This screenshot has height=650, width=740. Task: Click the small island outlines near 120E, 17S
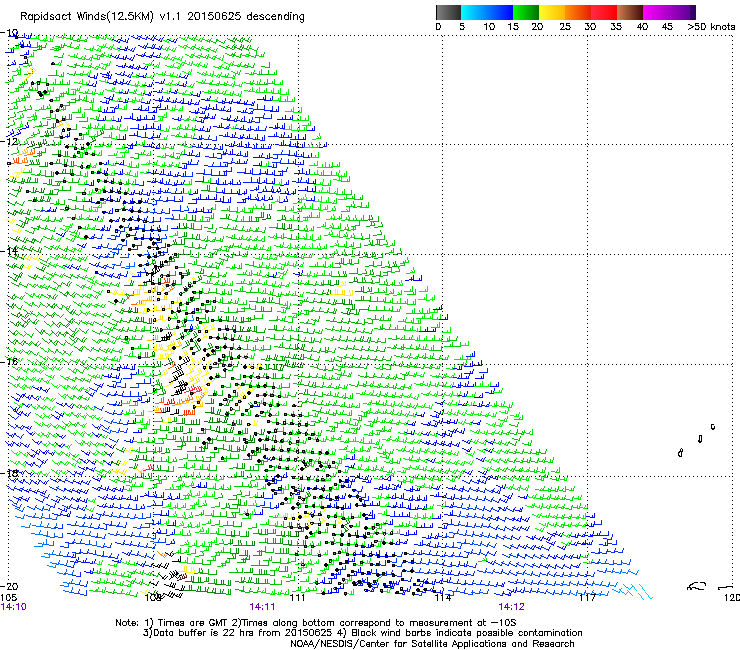click(x=697, y=440)
